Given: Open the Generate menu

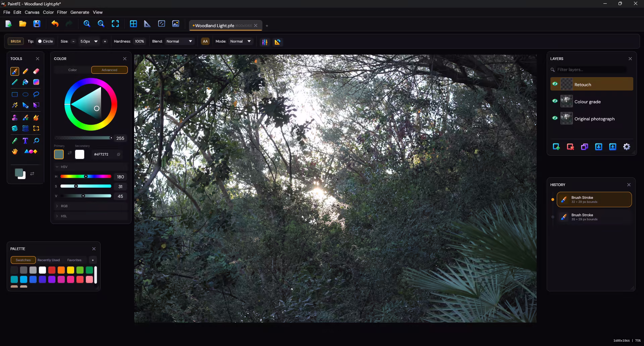Looking at the screenshot, I should point(80,12).
